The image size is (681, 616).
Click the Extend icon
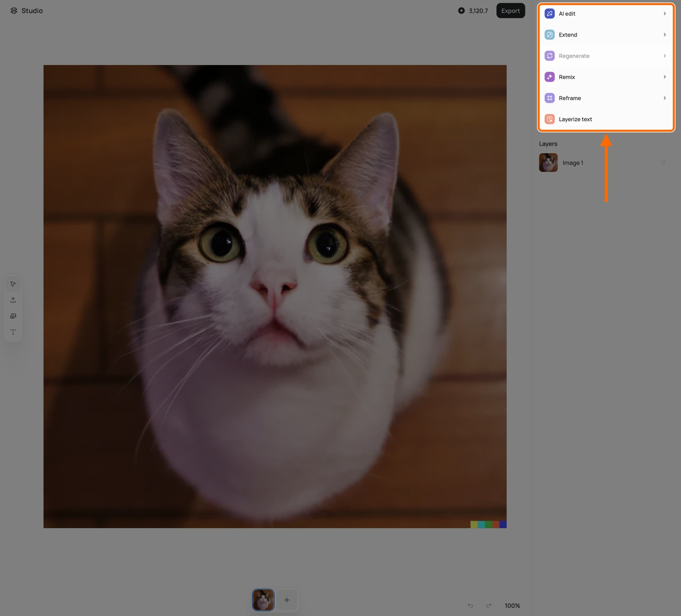(549, 35)
